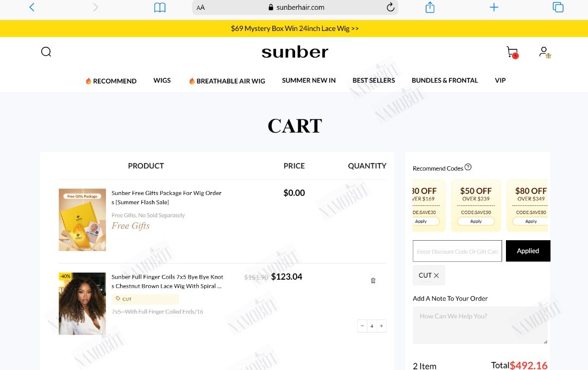
Task: Open the BREATHABLE AIR WIG menu
Action: 227,81
